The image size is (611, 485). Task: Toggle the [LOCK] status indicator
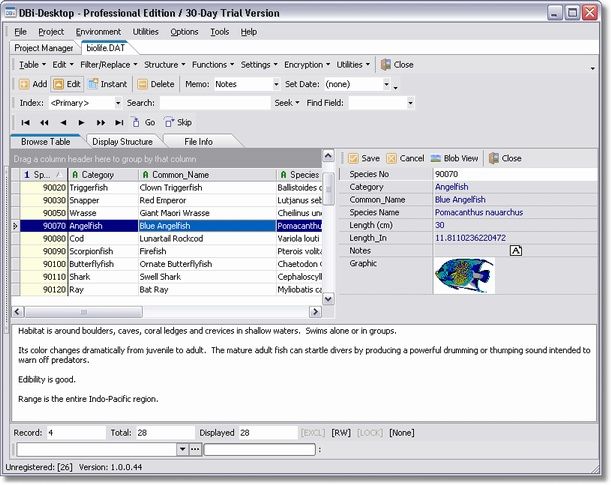point(370,432)
